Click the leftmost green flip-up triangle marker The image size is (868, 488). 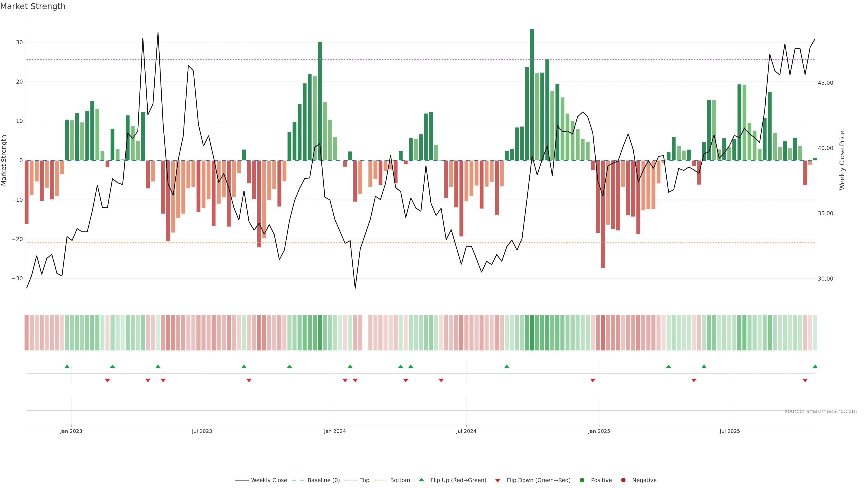67,366
